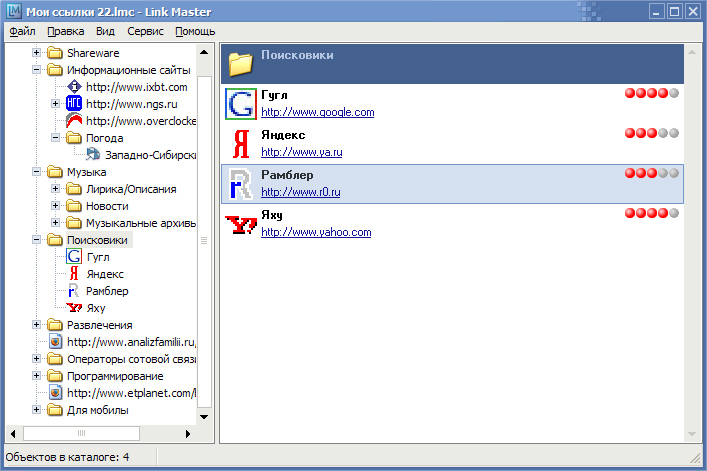This screenshot has width=707, height=471.
Task: Click the Rambler icon in the tree
Action: 73,291
